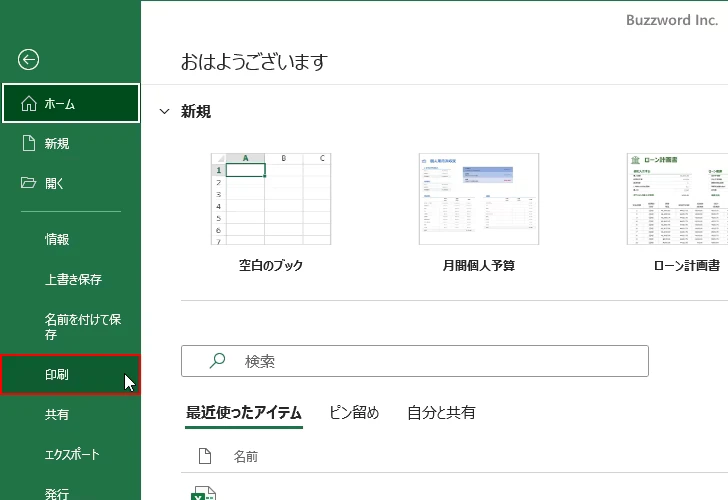Click the Excel file icon in recent list
728x500 pixels.
[203, 493]
